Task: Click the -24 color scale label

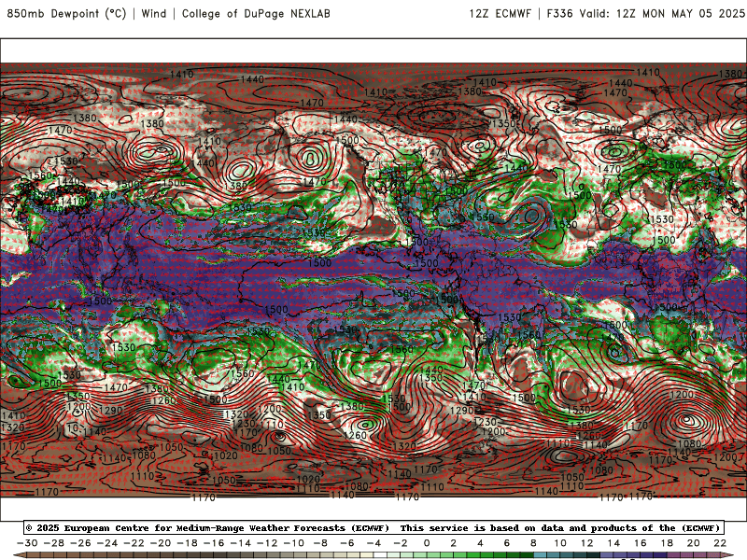Action: pos(107,543)
